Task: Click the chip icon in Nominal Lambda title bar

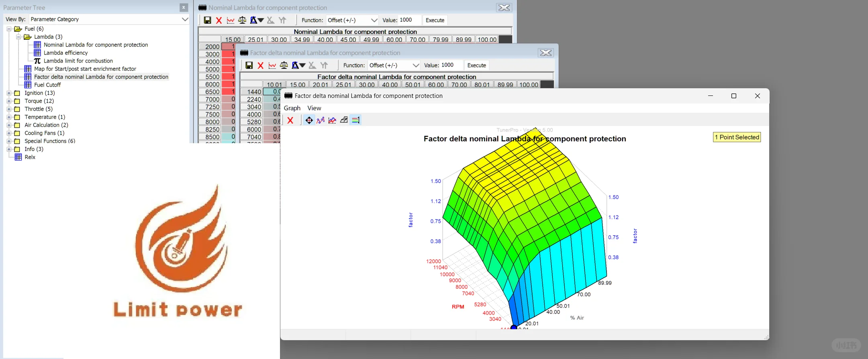Action: [x=202, y=8]
